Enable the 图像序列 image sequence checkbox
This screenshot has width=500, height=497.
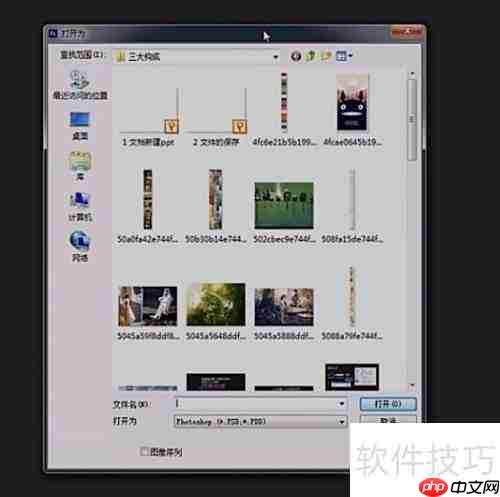pos(144,452)
